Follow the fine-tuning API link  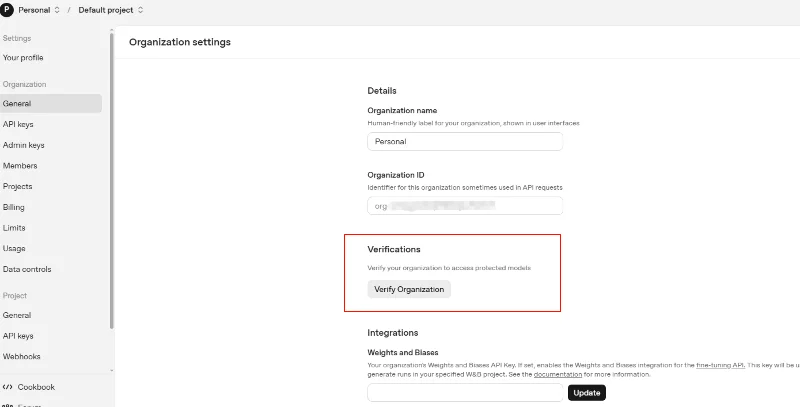[720, 364]
